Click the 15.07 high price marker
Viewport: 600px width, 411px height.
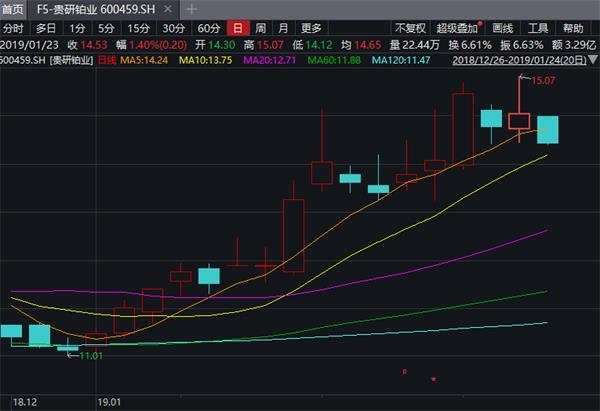[x=543, y=80]
